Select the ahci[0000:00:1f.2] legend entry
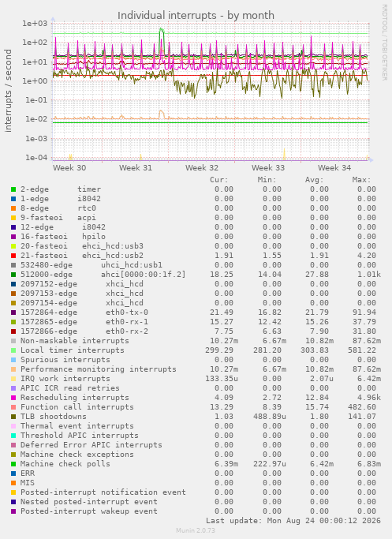This screenshot has height=539, width=392. 143,275
